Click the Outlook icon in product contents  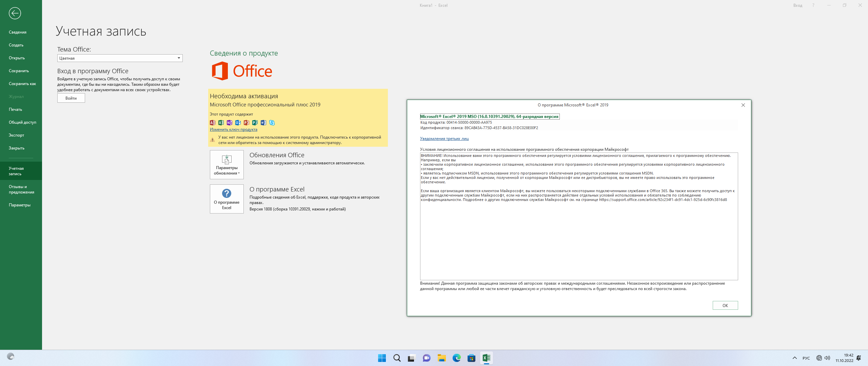238,123
